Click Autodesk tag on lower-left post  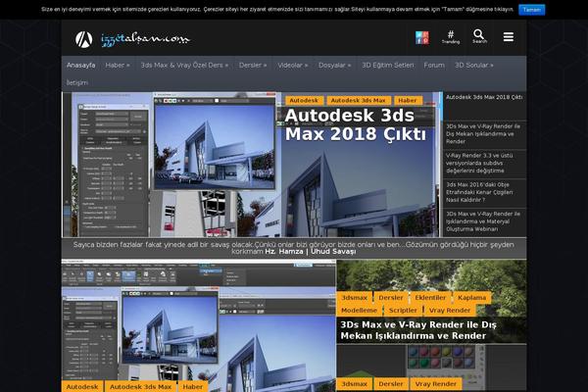pyautogui.click(x=82, y=386)
